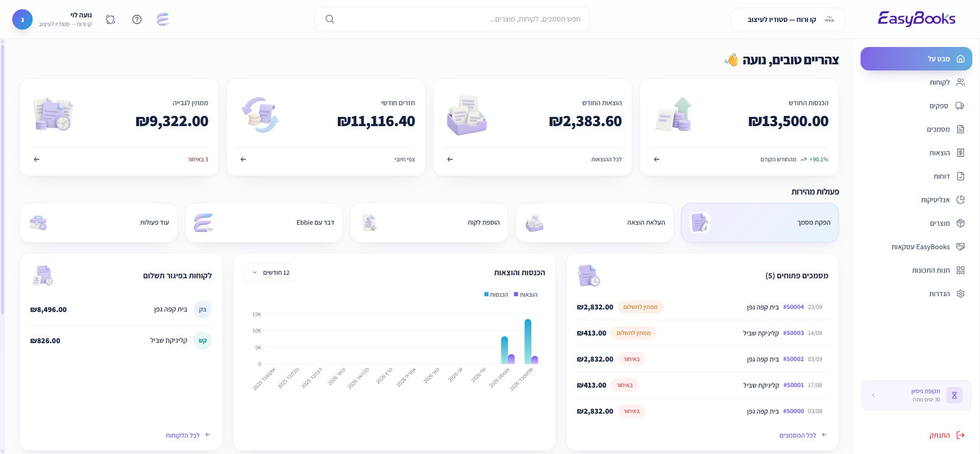Viewport: 980px width, 454px height.
Task: Open the Ebbie assistant icon in header
Action: (163, 19)
